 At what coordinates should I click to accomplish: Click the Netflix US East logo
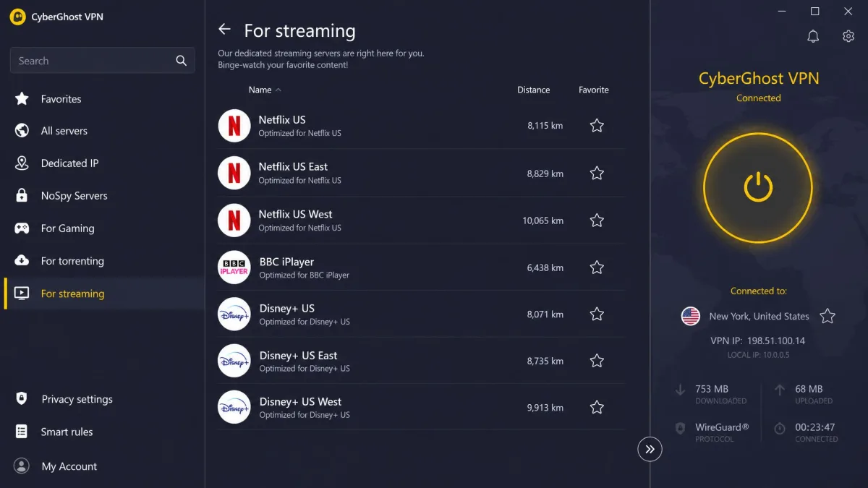234,174
